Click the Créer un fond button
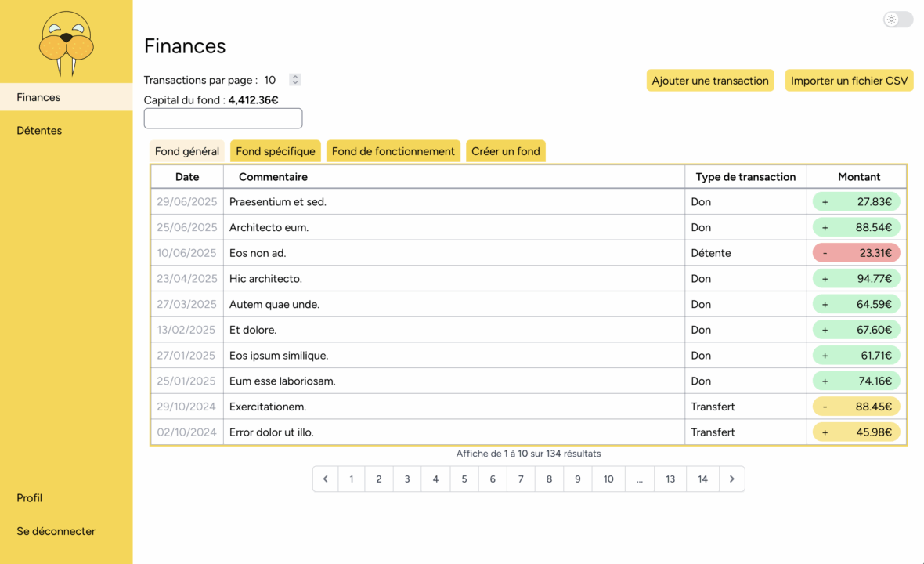The image size is (924, 564). [505, 151]
